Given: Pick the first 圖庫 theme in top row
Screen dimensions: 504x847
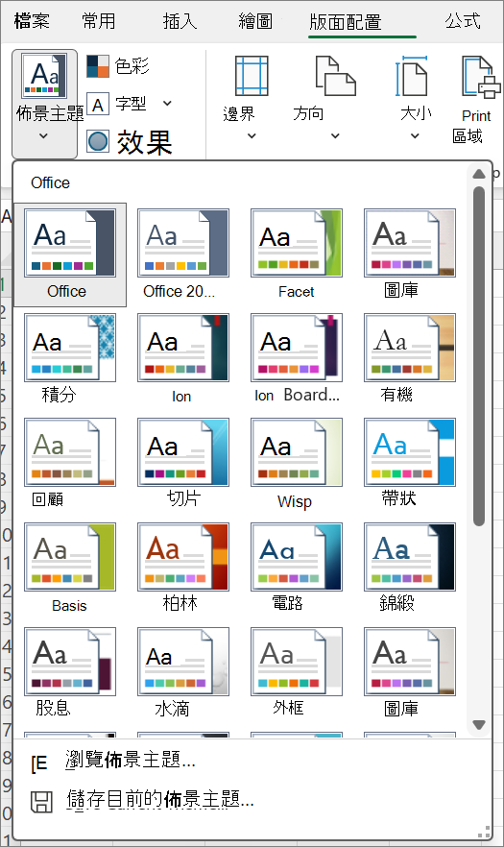Looking at the screenshot, I should coord(410,254).
